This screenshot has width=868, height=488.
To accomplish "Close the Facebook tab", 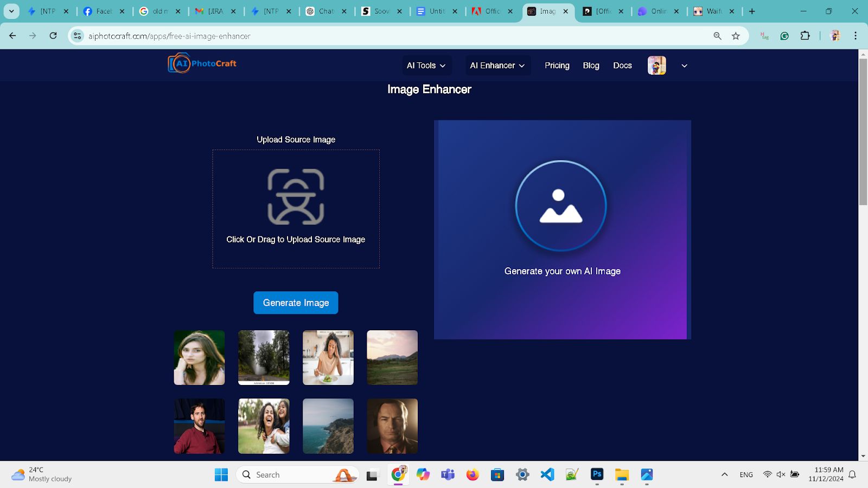I will pos(122,11).
